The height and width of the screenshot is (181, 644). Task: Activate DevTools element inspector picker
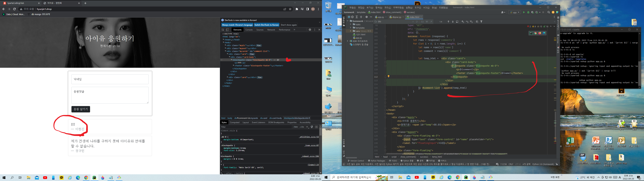[223, 30]
